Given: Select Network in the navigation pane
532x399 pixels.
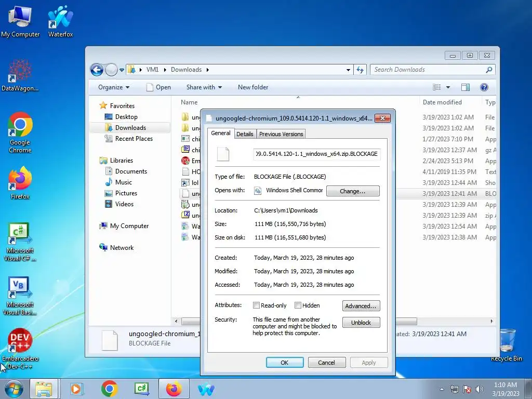Looking at the screenshot, I should point(122,248).
